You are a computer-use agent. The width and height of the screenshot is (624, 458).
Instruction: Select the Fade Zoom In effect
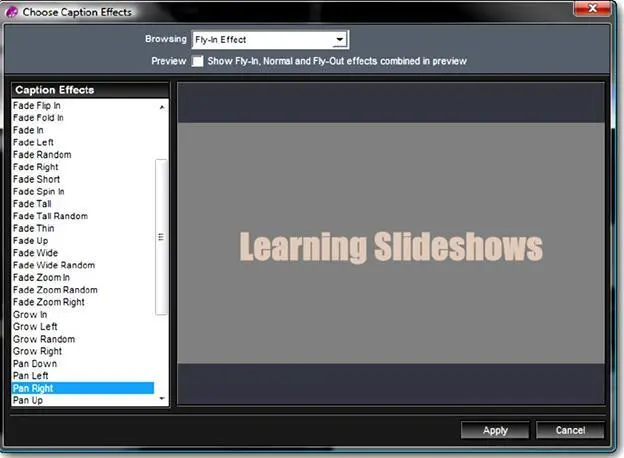click(x=41, y=278)
